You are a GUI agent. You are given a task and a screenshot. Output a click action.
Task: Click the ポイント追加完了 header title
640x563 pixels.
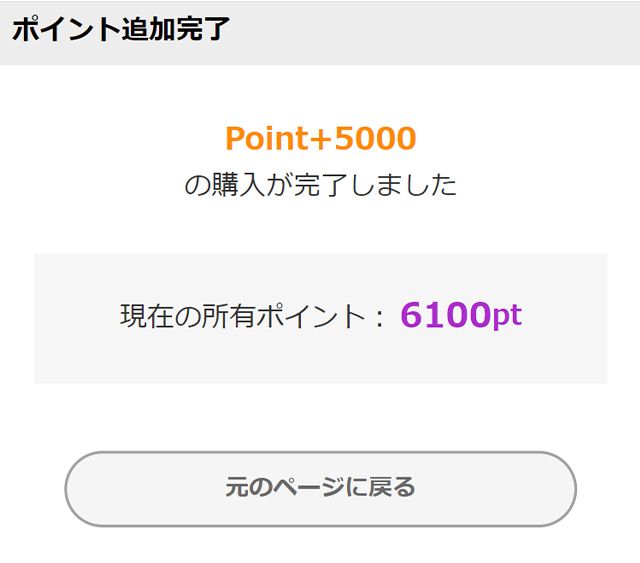(x=121, y=30)
